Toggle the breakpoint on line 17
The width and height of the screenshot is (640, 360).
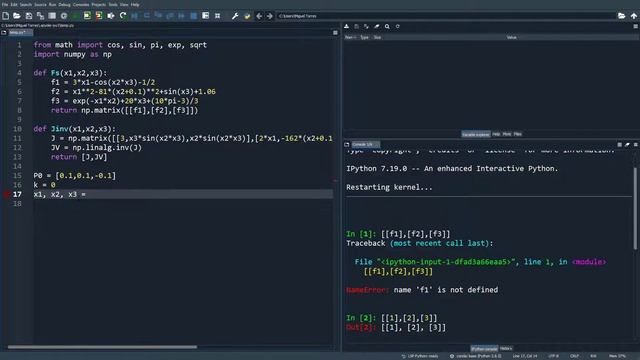pos(6,194)
